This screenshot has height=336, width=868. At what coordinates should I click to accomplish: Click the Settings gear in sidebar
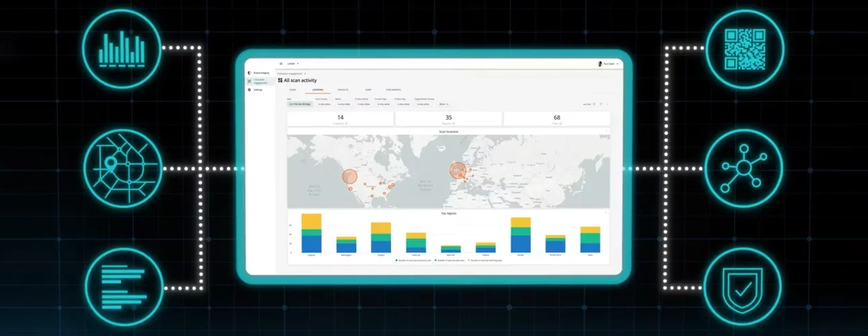[257, 89]
